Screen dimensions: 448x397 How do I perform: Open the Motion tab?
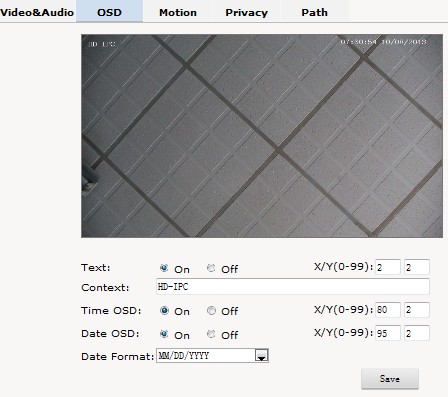pos(178,12)
